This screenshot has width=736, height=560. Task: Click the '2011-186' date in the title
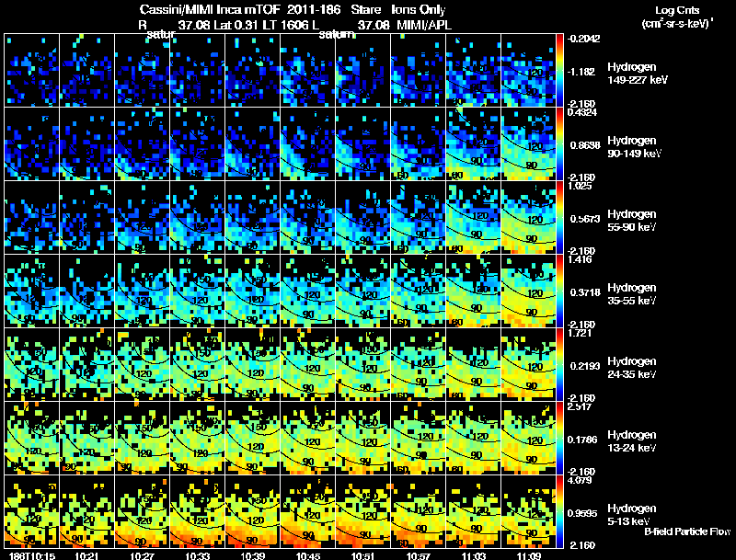pos(314,9)
